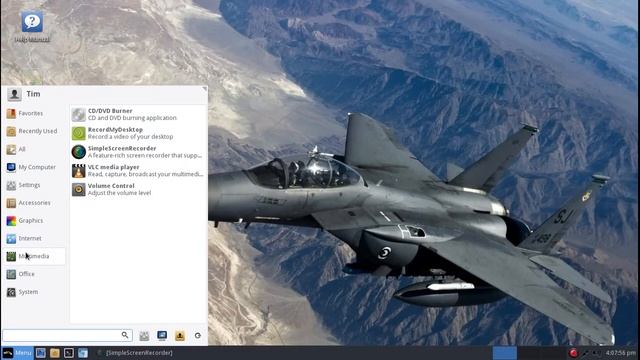Click the log out icon in menu

click(198, 336)
